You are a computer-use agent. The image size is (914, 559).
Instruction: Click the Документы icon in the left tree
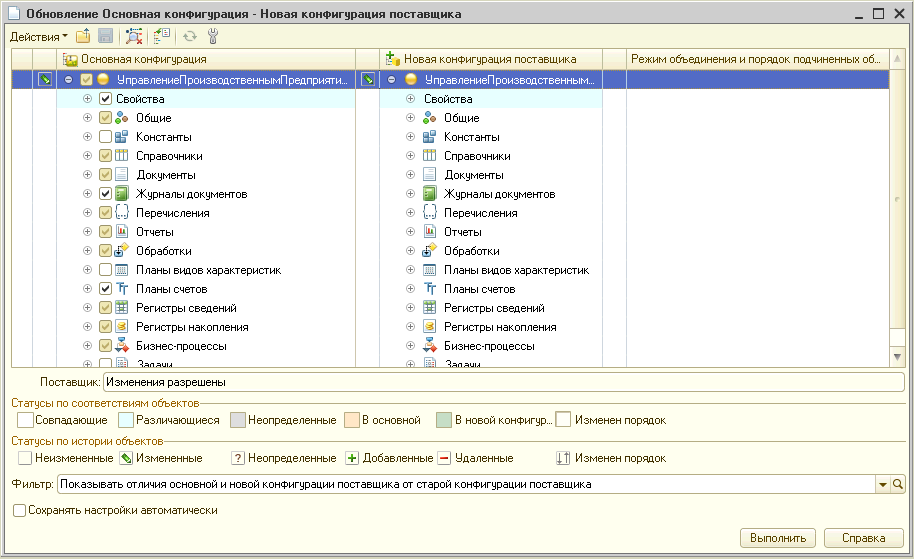tap(121, 175)
